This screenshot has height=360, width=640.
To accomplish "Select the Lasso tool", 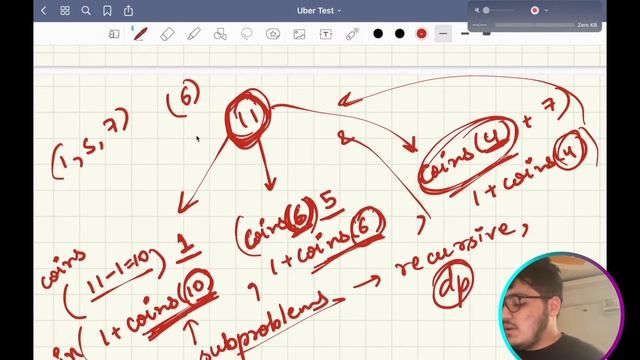I will (247, 34).
